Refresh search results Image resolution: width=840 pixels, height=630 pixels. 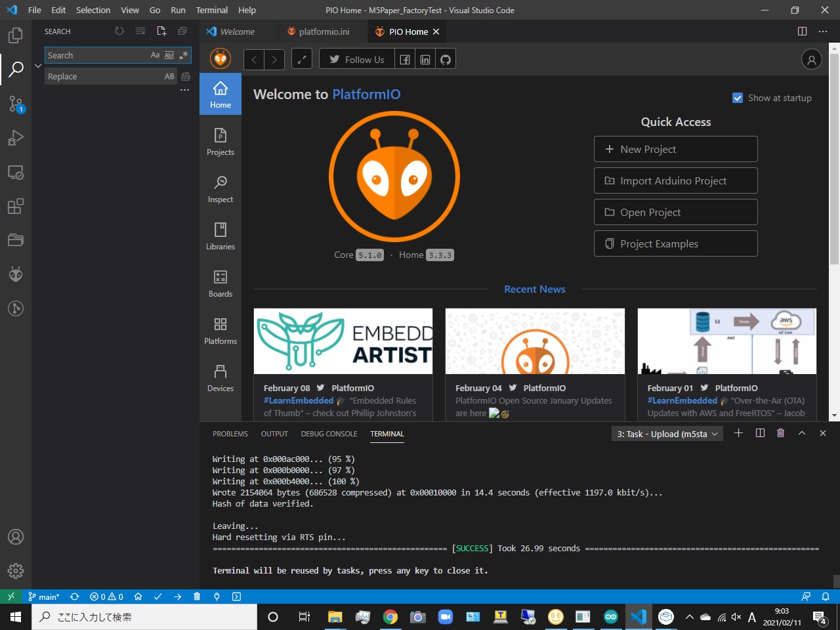pyautogui.click(x=119, y=31)
